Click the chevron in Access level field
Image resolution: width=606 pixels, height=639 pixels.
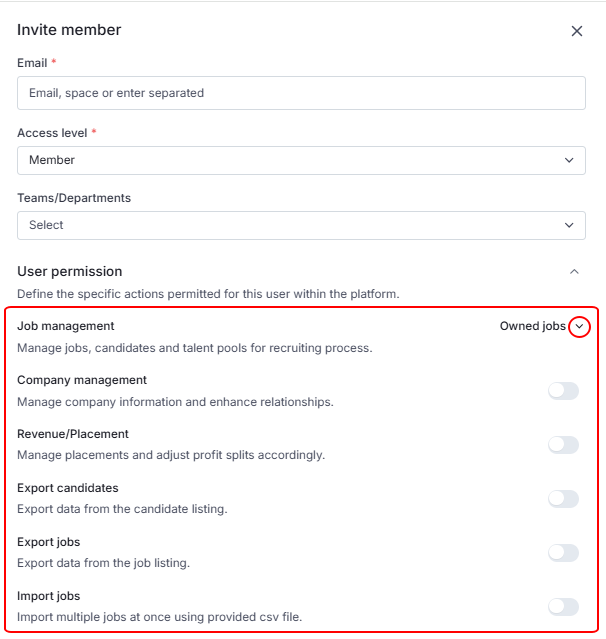point(569,160)
